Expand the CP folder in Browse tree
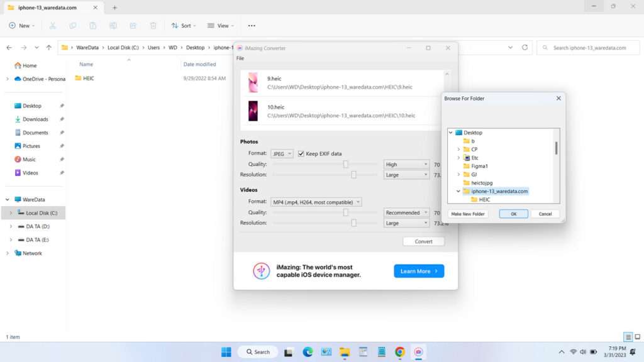This screenshot has height=362, width=644. [x=458, y=150]
